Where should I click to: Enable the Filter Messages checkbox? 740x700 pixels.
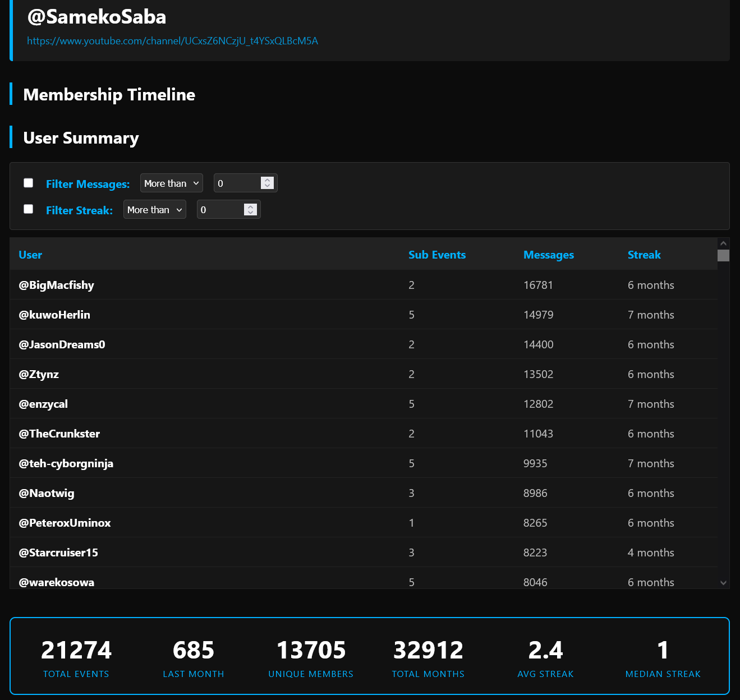pos(29,183)
